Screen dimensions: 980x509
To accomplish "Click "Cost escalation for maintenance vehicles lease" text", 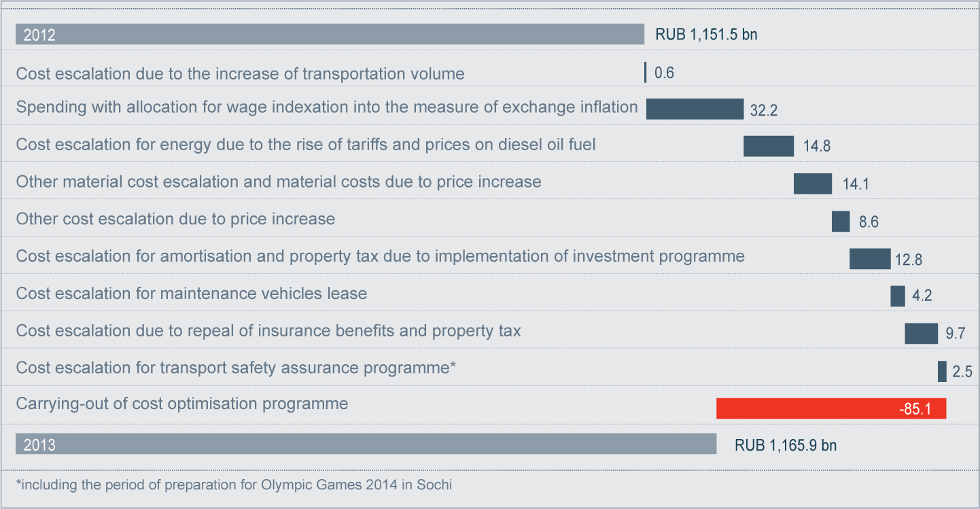I will tap(191, 294).
